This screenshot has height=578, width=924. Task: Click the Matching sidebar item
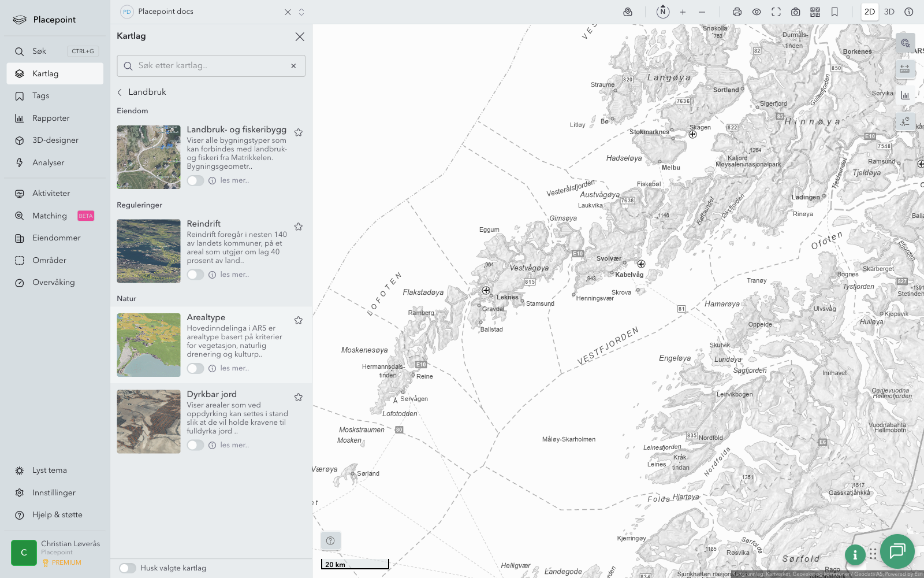(x=50, y=216)
